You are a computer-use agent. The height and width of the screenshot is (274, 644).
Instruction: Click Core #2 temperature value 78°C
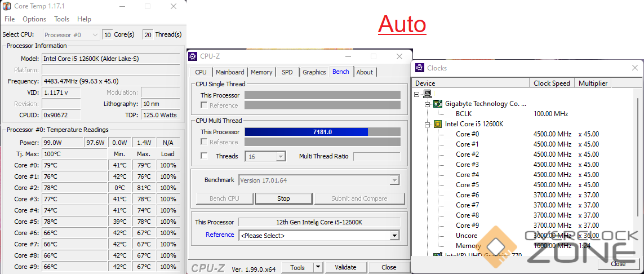pyautogui.click(x=76, y=188)
